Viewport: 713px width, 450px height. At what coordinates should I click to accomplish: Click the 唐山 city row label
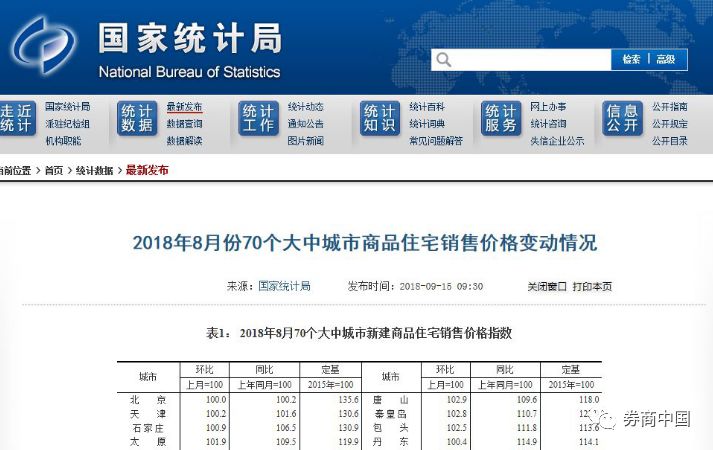[391, 400]
